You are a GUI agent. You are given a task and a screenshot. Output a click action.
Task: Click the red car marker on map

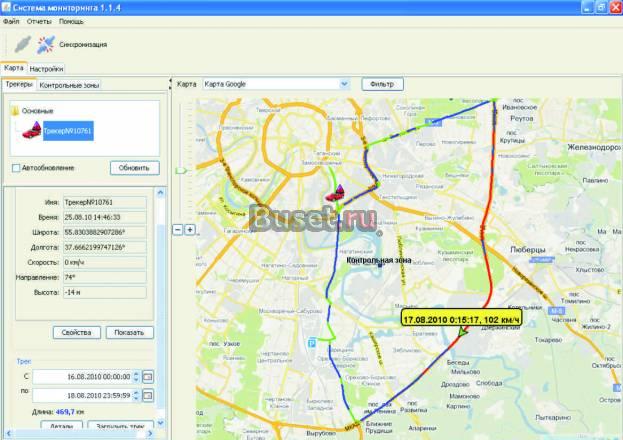(x=336, y=193)
